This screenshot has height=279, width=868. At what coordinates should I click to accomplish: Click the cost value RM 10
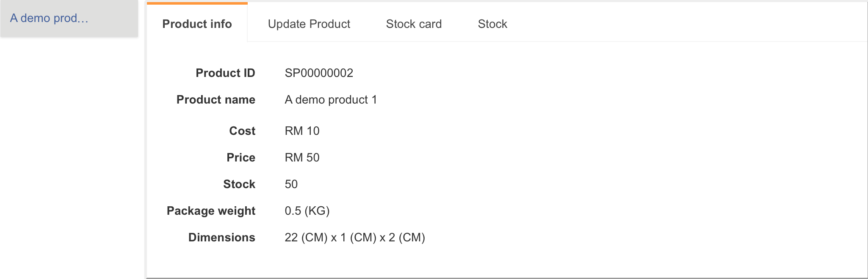point(302,131)
